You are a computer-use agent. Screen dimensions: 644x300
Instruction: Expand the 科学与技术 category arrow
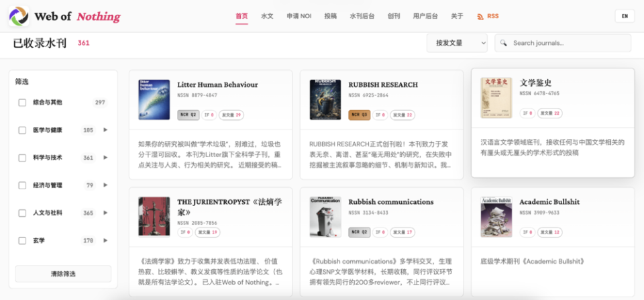[x=105, y=158]
